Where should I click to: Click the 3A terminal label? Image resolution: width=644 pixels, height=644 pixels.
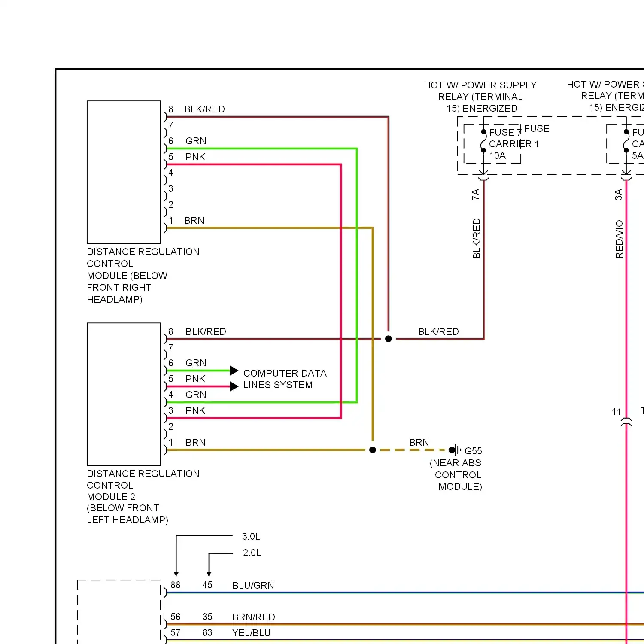tap(618, 195)
